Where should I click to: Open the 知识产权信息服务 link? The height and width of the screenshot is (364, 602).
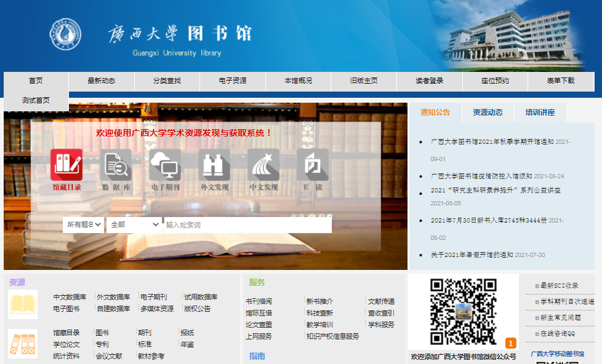[333, 336]
